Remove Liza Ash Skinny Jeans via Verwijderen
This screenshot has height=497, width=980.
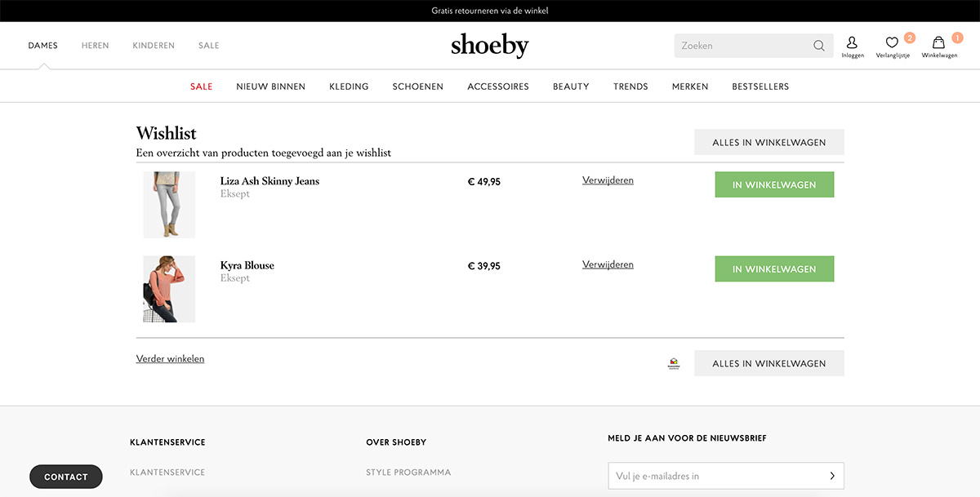(608, 180)
